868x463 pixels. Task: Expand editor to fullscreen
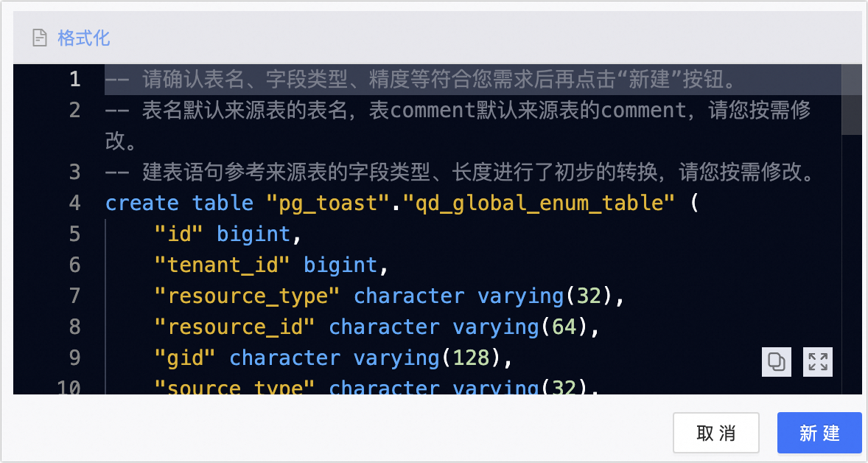(x=818, y=362)
